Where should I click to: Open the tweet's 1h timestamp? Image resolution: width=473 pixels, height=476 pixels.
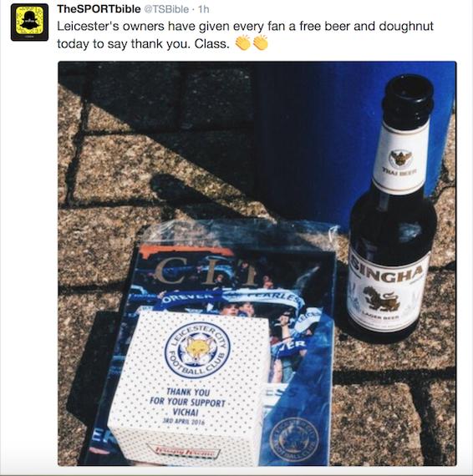(204, 9)
